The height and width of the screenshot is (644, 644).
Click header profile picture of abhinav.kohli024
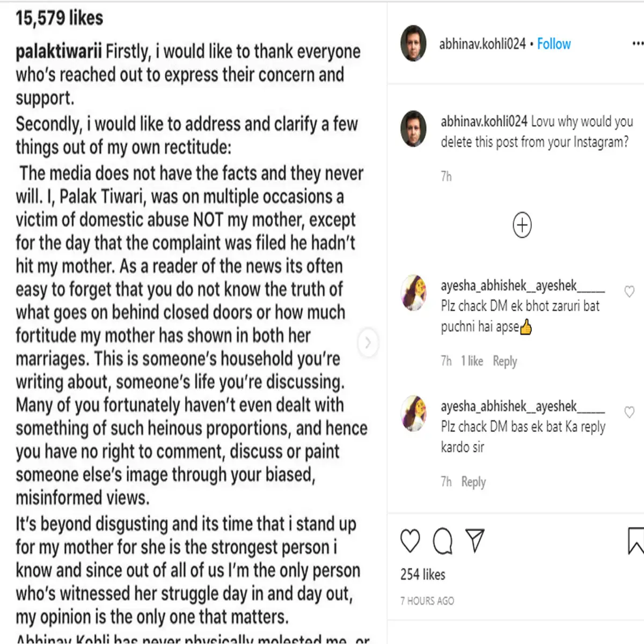click(413, 43)
